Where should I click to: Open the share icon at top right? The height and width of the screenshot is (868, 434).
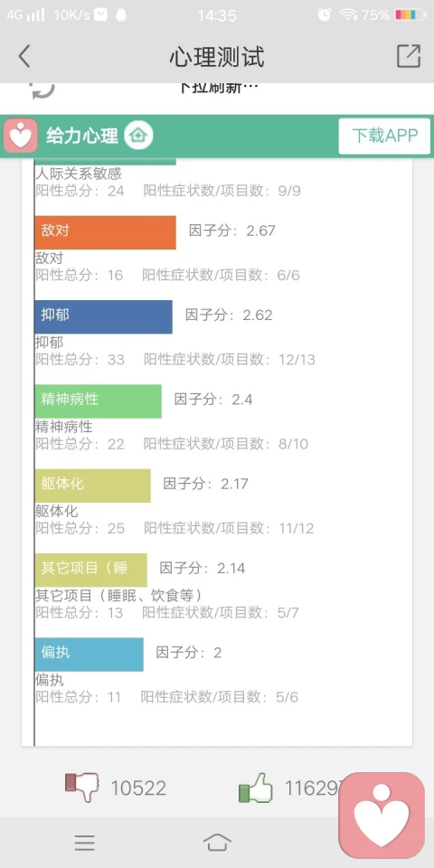pos(409,56)
